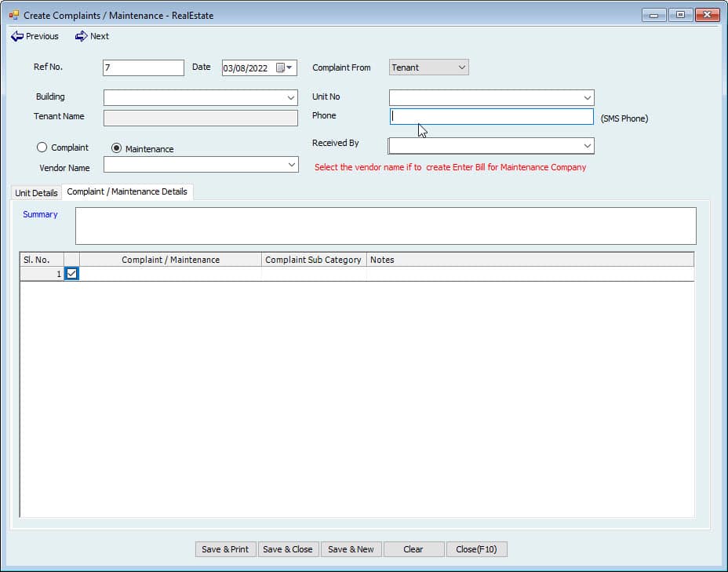Viewport: 728px width, 572px height.
Task: Click the (SMS Phone) label
Action: click(x=624, y=118)
